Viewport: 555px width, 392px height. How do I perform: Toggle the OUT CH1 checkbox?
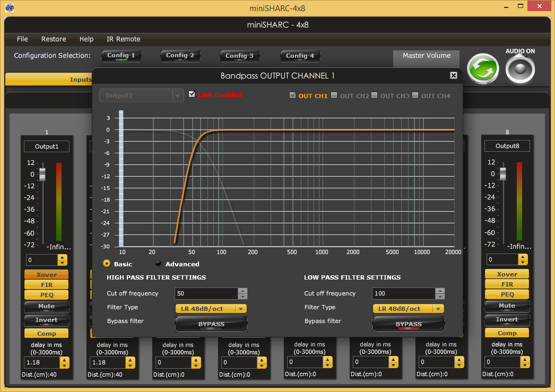coord(292,95)
